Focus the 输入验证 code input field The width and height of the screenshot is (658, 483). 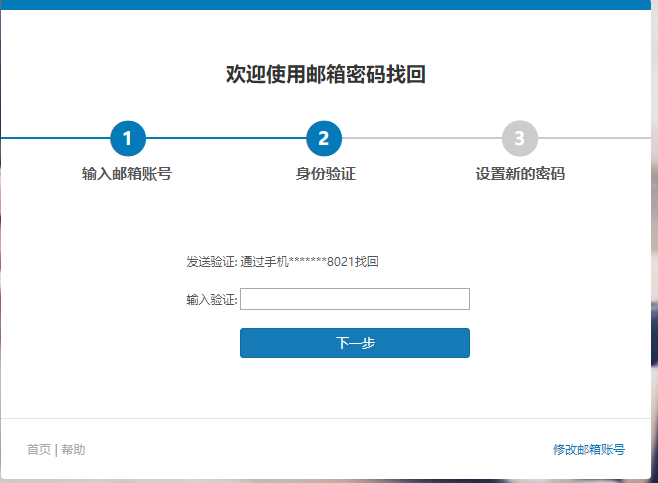click(354, 299)
